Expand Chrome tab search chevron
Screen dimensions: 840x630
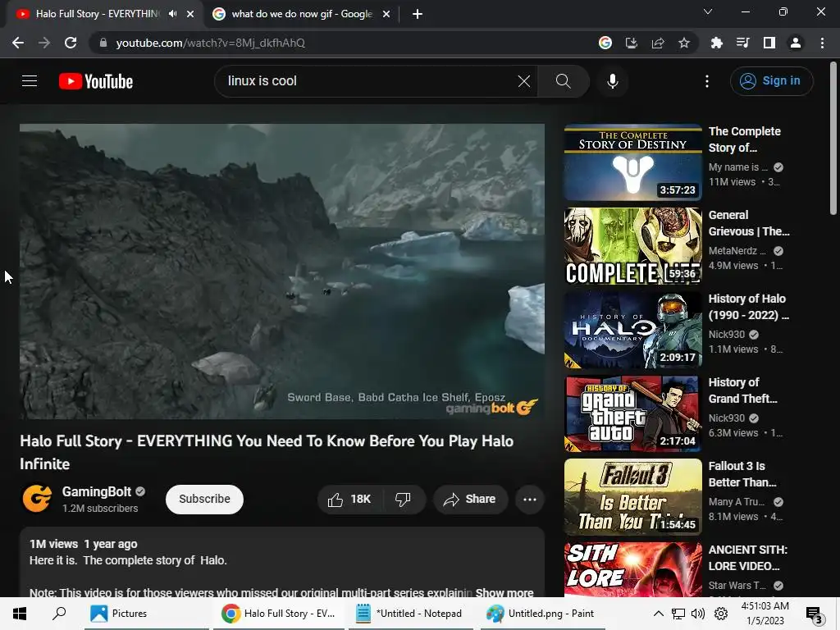[708, 11]
